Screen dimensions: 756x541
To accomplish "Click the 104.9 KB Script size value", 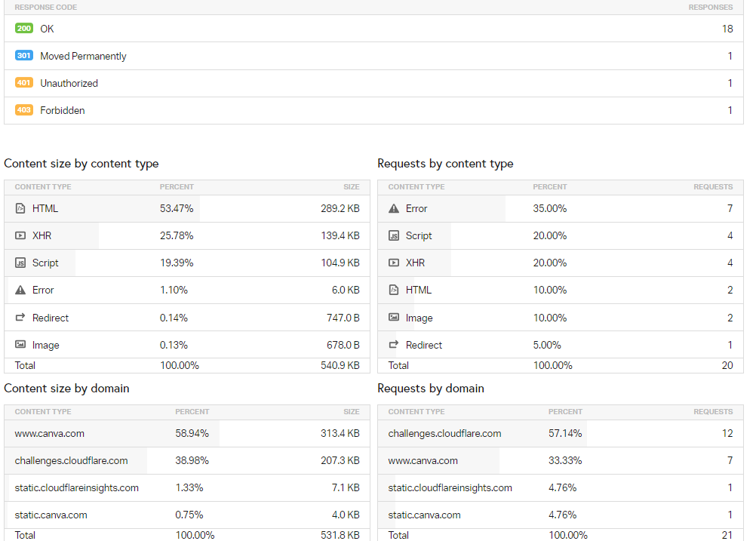I will [x=340, y=263].
